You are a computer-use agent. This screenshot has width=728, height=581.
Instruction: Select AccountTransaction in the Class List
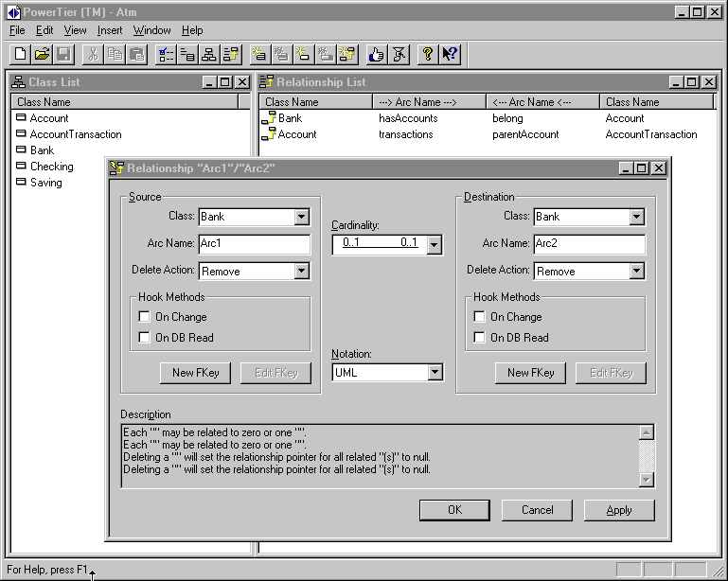click(x=76, y=134)
